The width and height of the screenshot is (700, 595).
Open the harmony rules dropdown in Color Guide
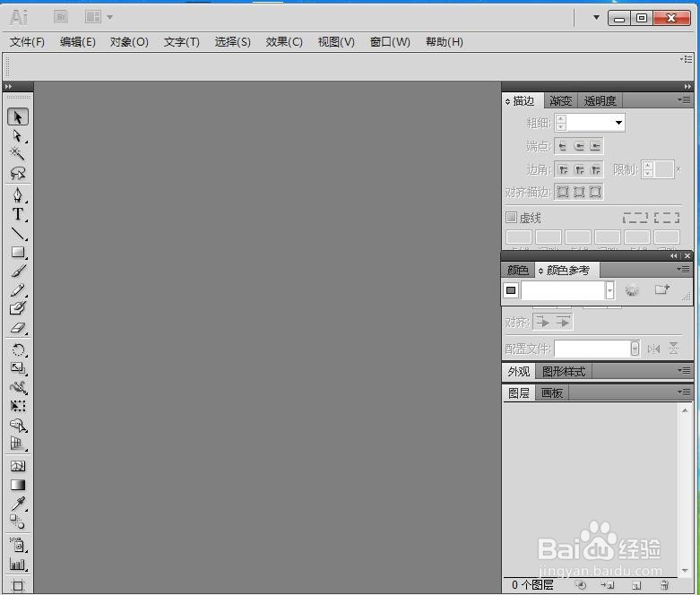609,290
